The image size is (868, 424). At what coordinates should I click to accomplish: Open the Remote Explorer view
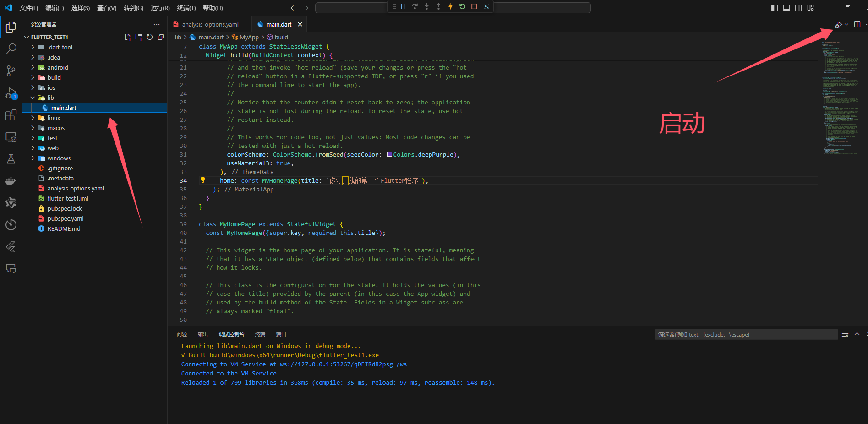(x=11, y=137)
